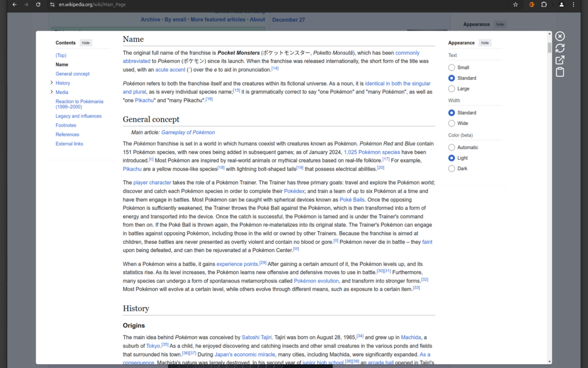Open the preview in a new tab icon
Screen dimensions: 588x368
coord(560,60)
